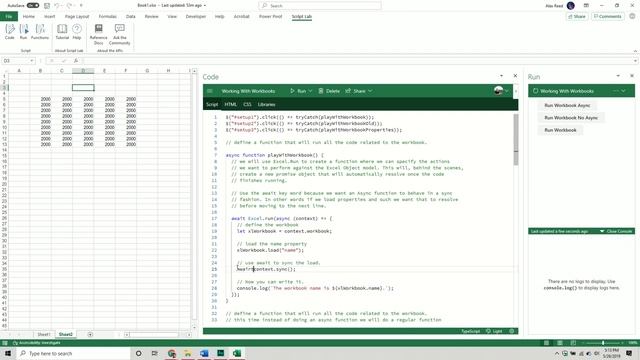Switch to Page Layout view in status bar
640x360 pixels.
pos(560,343)
